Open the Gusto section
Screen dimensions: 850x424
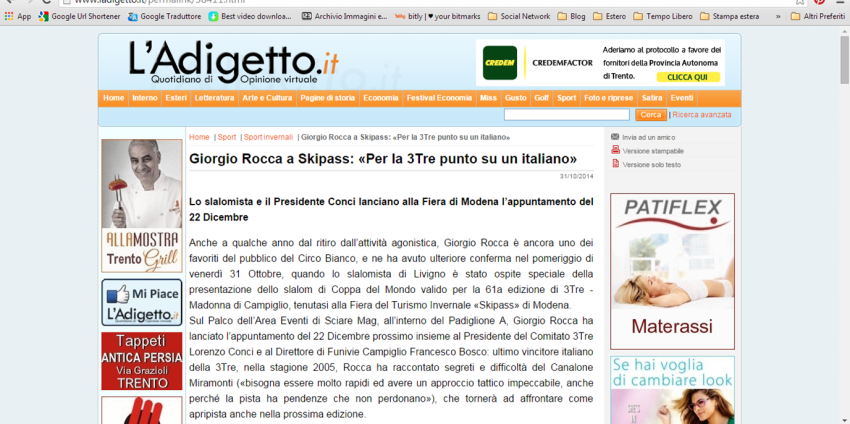coord(516,98)
